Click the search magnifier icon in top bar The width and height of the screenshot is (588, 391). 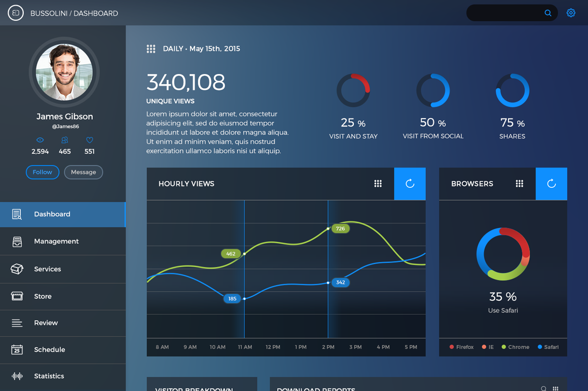click(548, 13)
